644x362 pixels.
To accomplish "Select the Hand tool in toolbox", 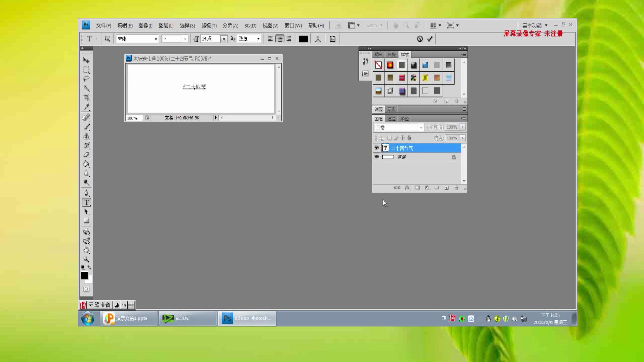I will point(86,250).
